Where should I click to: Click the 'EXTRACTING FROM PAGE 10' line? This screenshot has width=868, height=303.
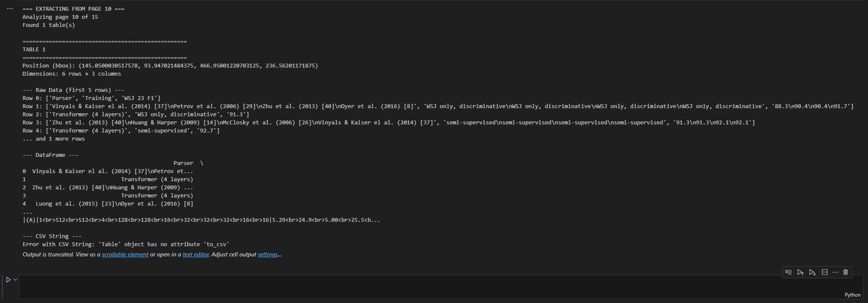(x=73, y=9)
